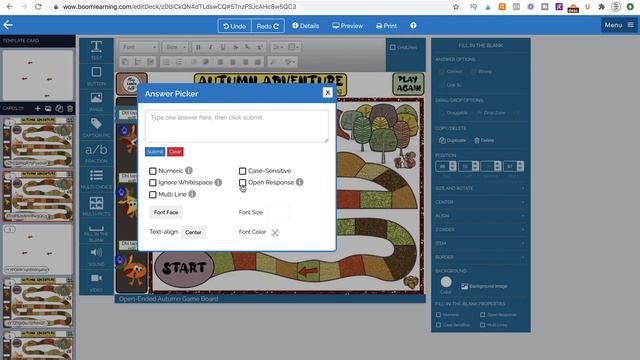Click the Undo button
Viewport: 640px width, 360px height.
tap(235, 26)
